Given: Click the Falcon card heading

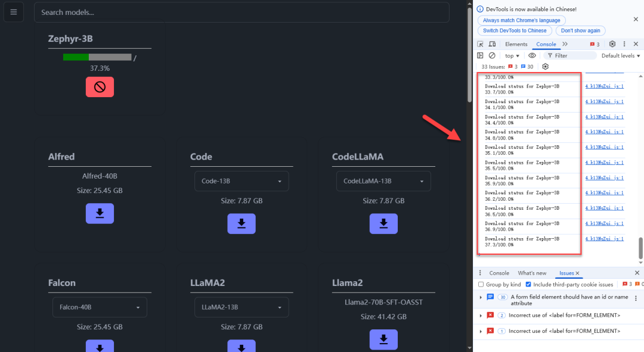Looking at the screenshot, I should (61, 283).
